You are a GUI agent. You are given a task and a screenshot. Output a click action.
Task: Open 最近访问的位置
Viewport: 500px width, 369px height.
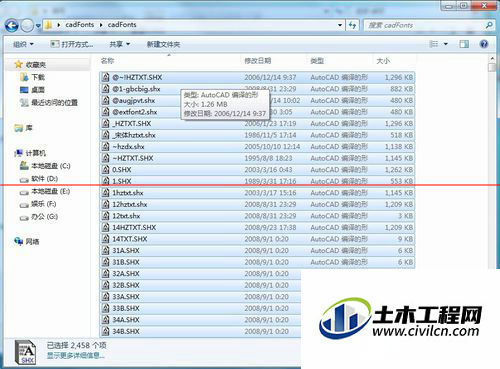click(54, 103)
